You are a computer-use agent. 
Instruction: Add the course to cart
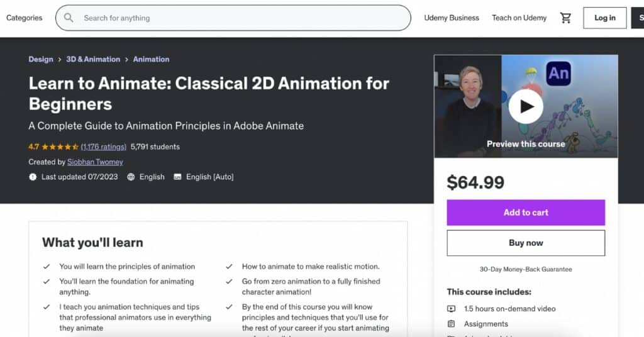pyautogui.click(x=526, y=213)
